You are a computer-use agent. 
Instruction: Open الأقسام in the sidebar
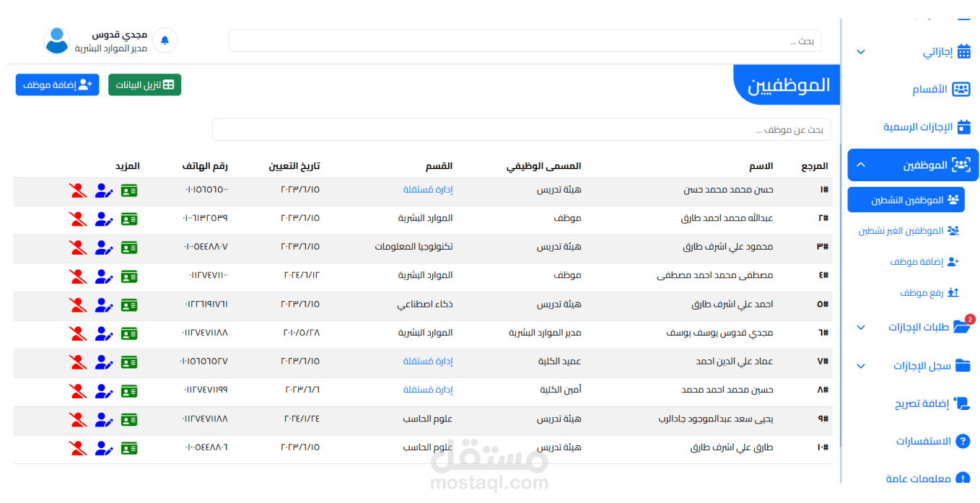[941, 89]
